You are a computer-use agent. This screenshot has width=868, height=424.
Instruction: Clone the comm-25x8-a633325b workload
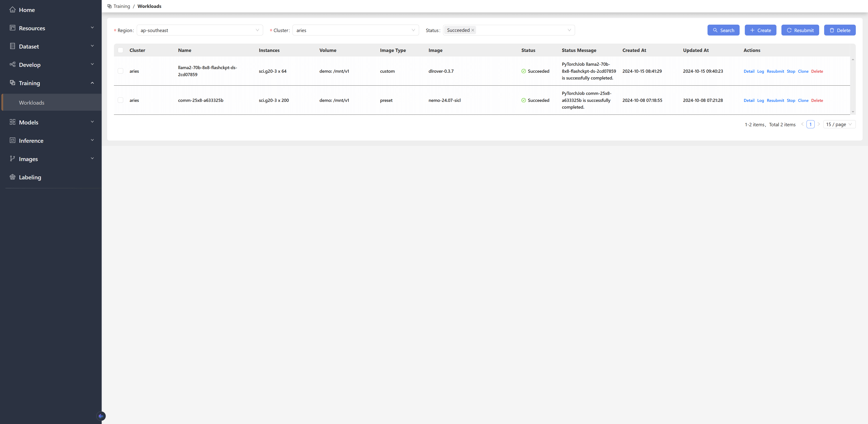tap(803, 100)
